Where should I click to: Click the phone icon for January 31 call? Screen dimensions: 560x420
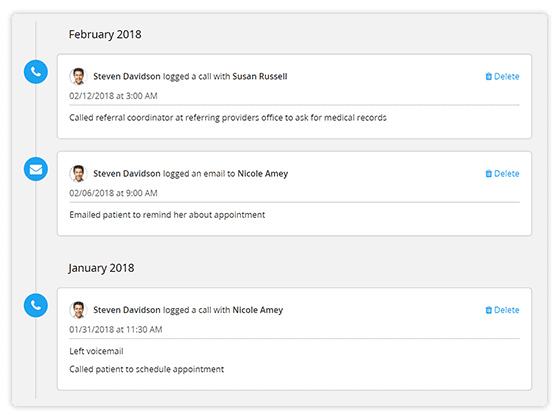(x=36, y=305)
